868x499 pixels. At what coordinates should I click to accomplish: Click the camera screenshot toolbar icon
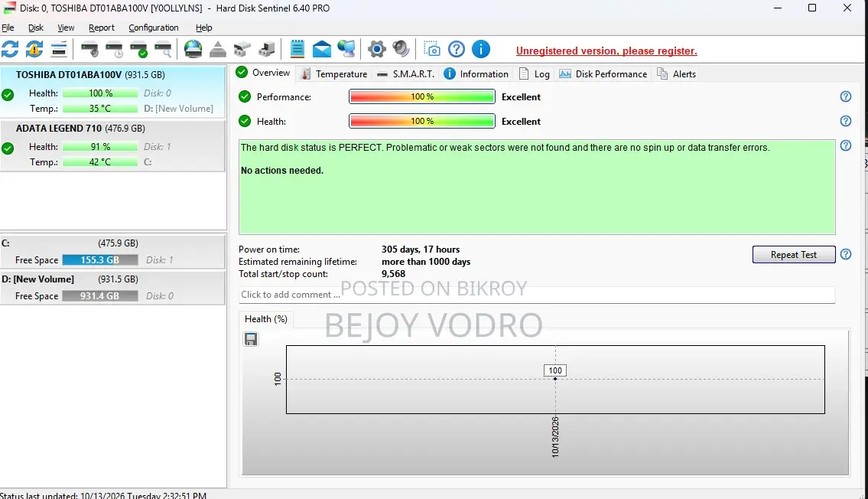point(432,49)
